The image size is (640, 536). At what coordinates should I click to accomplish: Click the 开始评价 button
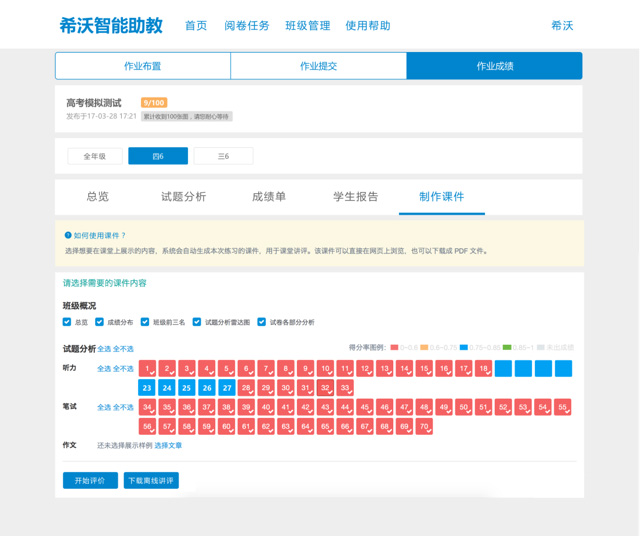(x=90, y=481)
